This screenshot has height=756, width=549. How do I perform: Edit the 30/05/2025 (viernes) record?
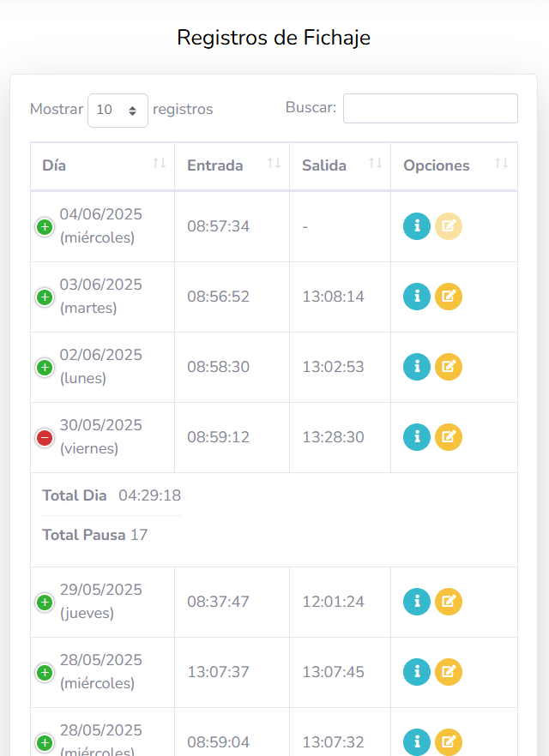point(449,437)
